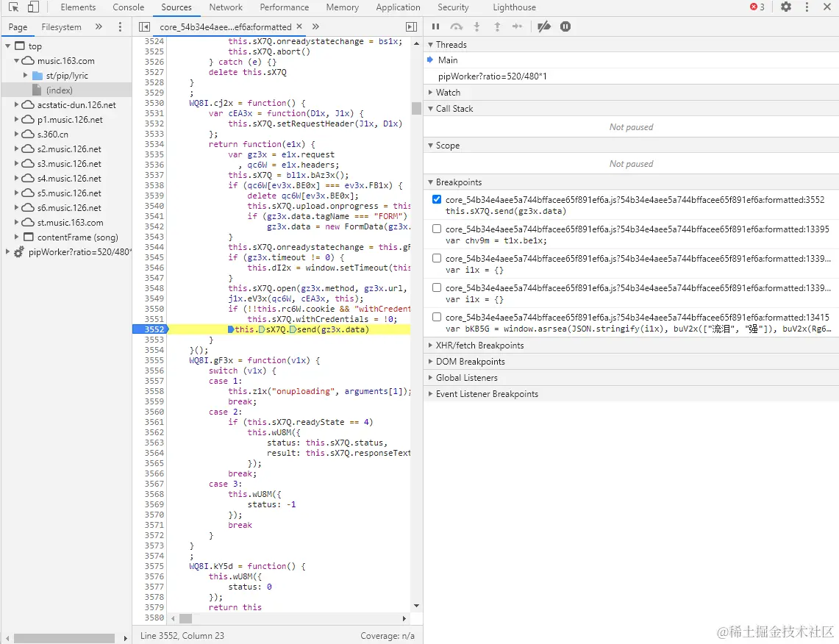Expand the XHR/fetch Breakpoints section

479,346
